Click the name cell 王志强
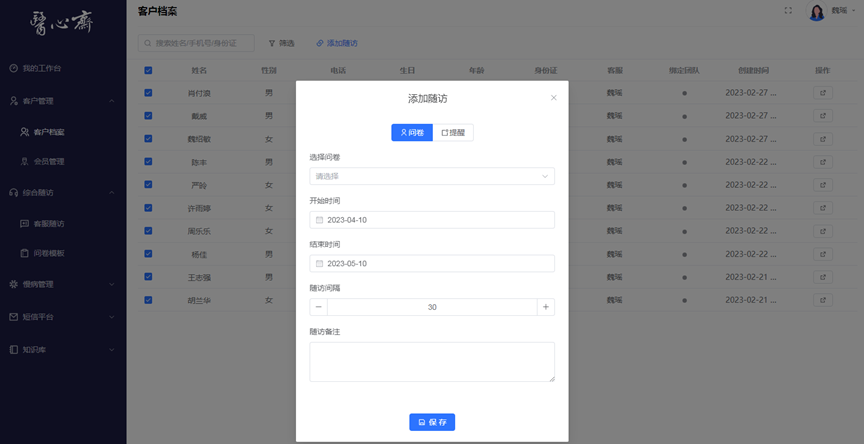 pos(199,278)
